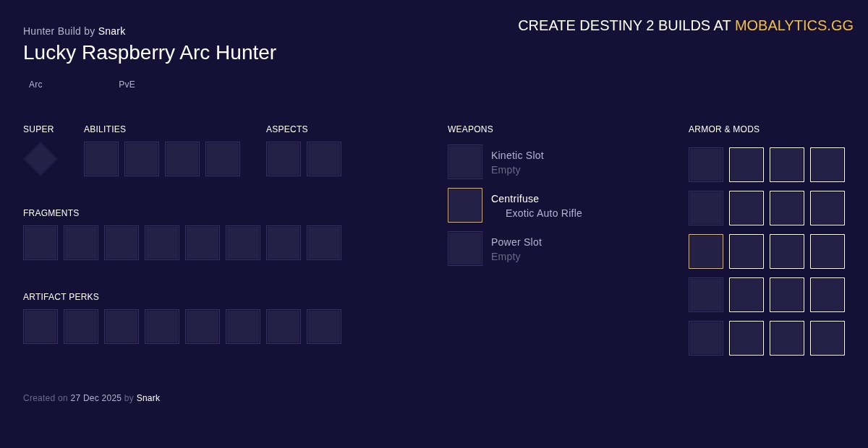Click the Snark name in the footer
The image size is (868, 448).
tap(148, 398)
